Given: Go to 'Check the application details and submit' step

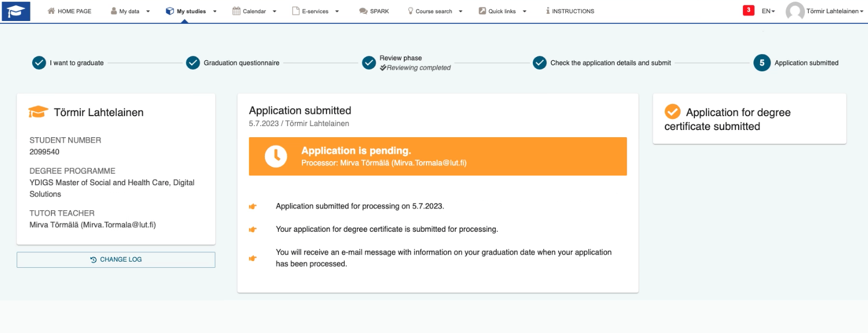Looking at the screenshot, I should (x=611, y=63).
